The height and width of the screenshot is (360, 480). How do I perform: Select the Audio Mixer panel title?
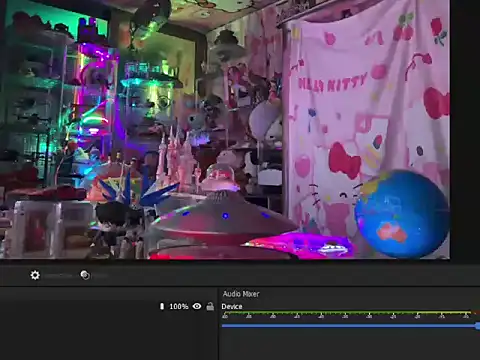pos(241,294)
